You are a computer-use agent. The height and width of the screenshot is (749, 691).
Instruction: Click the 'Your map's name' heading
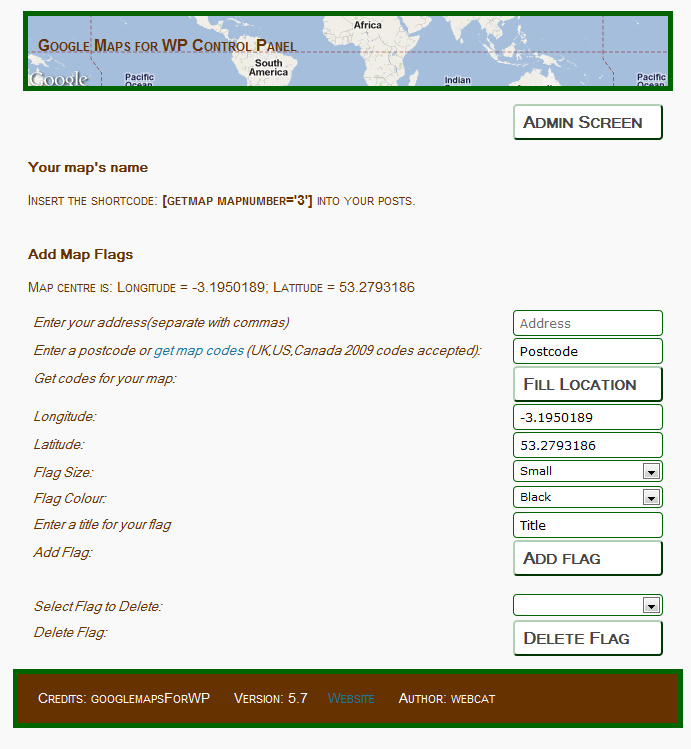click(88, 168)
